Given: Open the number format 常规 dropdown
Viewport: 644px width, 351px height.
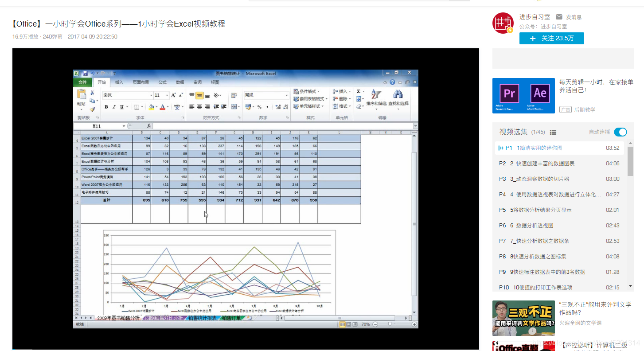Looking at the screenshot, I should point(286,95).
